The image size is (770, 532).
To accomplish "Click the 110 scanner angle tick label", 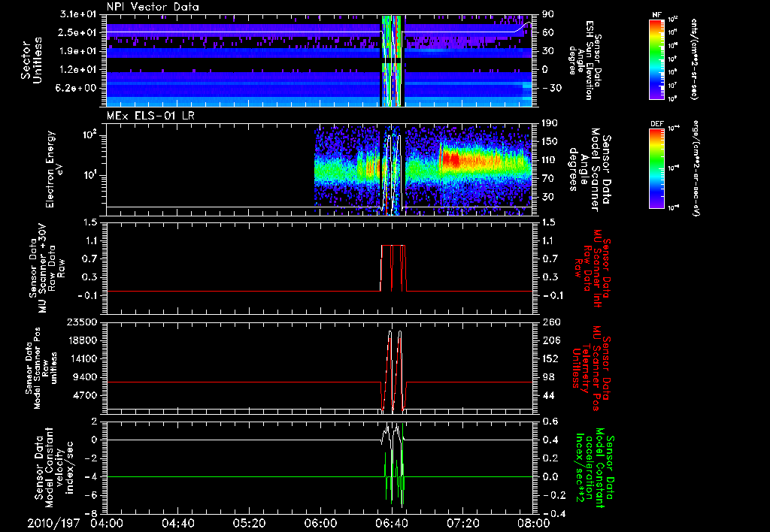I will click(550, 160).
